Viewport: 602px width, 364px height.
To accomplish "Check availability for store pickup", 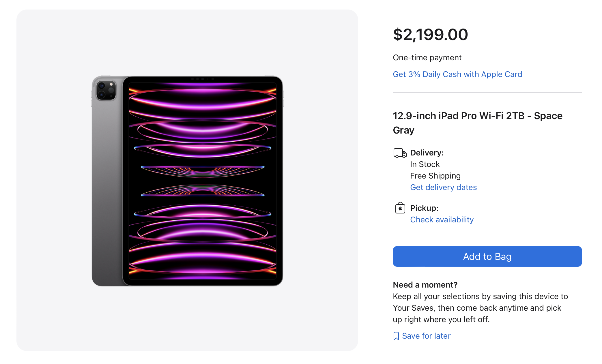I will point(442,219).
